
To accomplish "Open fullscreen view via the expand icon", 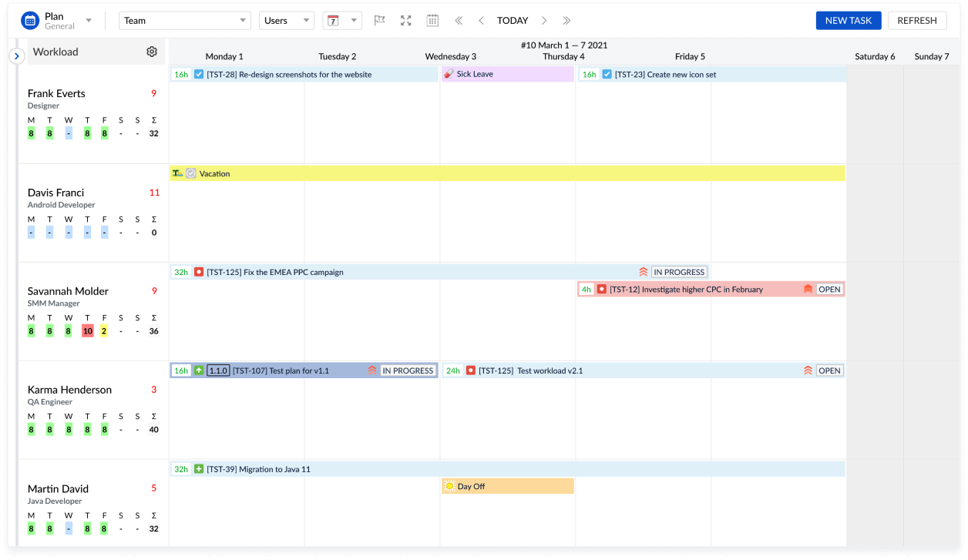I will (x=406, y=20).
